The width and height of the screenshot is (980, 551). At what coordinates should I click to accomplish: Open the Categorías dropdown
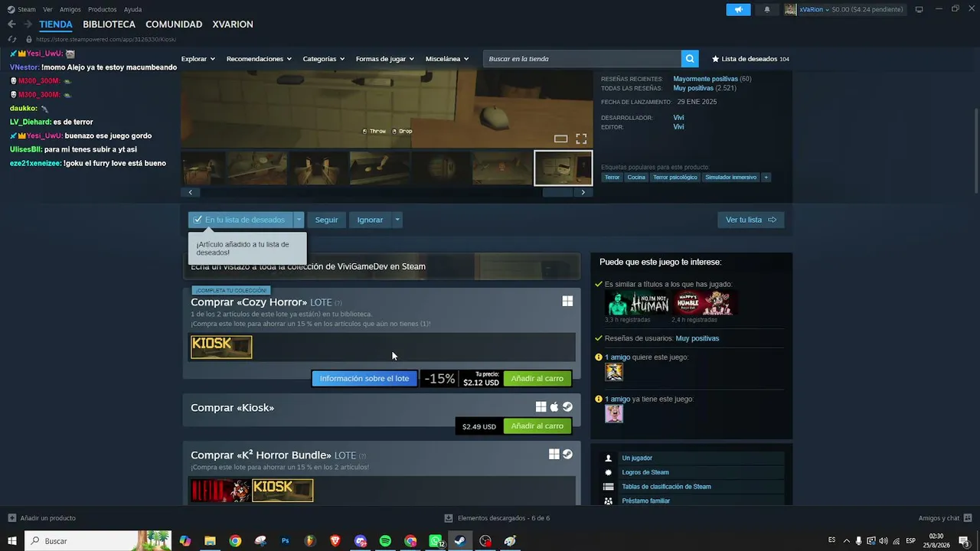[x=324, y=59]
